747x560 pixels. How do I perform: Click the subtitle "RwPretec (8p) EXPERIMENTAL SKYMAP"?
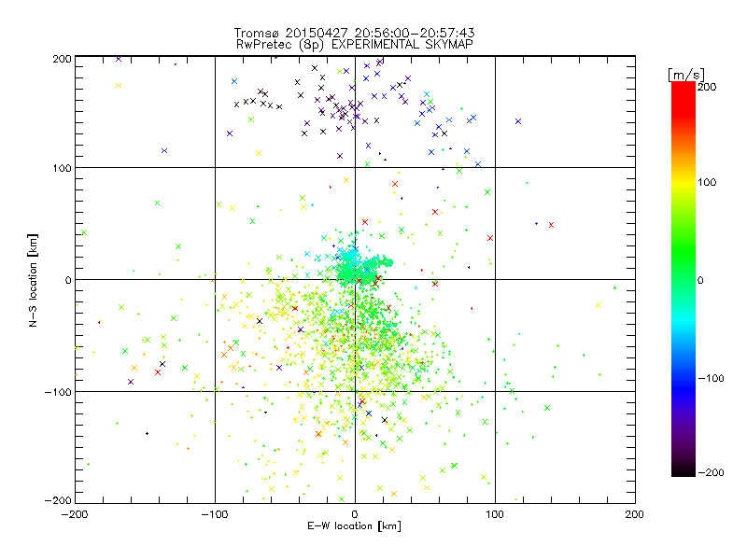point(354,44)
